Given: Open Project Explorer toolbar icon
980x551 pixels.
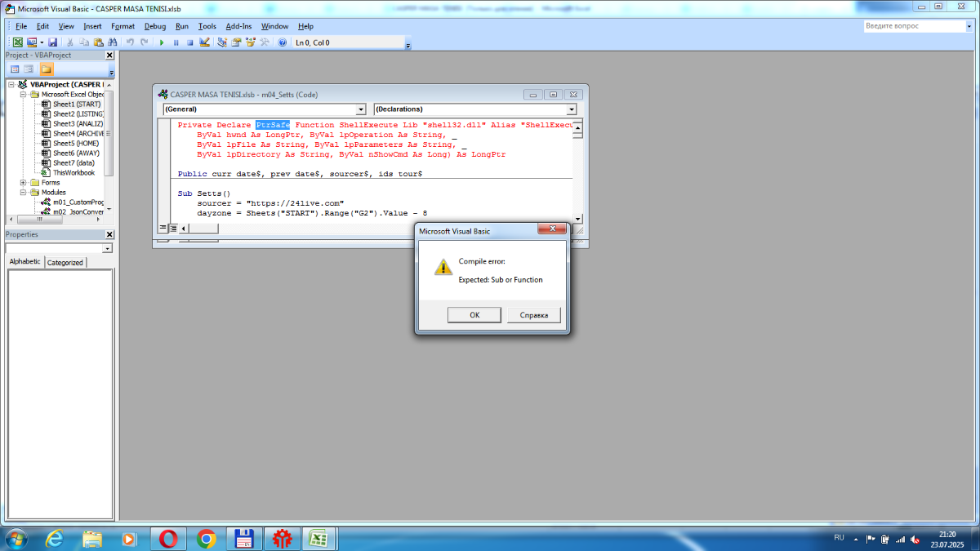Looking at the screenshot, I should [222, 42].
